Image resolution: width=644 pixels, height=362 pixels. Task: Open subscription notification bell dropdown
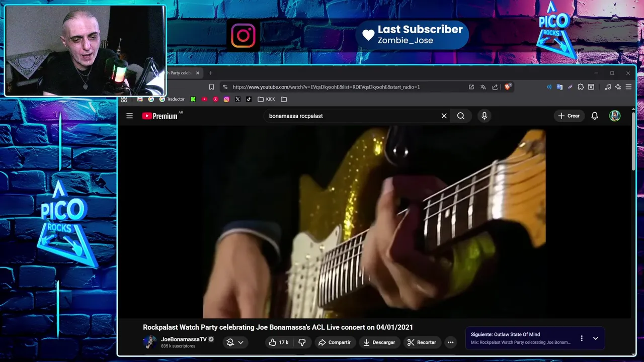(x=235, y=342)
